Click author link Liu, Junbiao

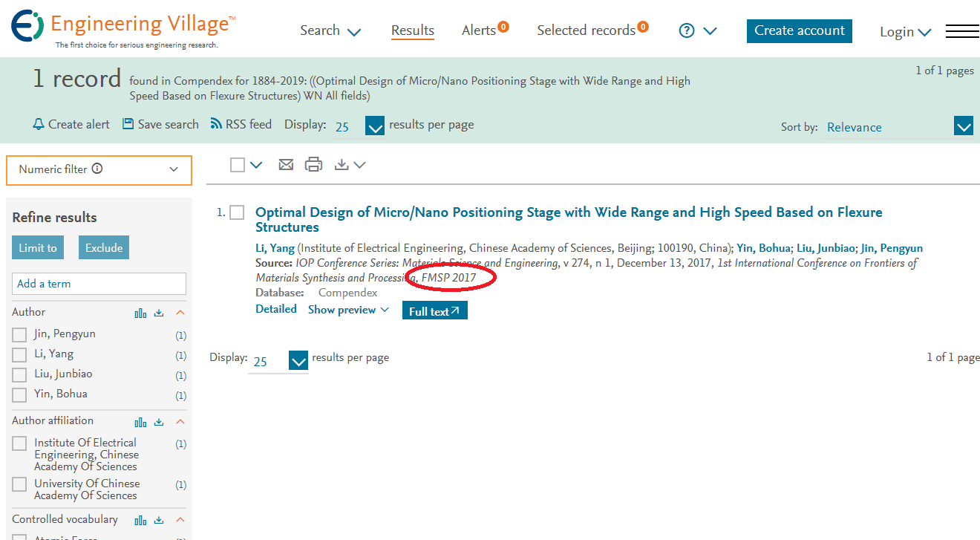[826, 248]
